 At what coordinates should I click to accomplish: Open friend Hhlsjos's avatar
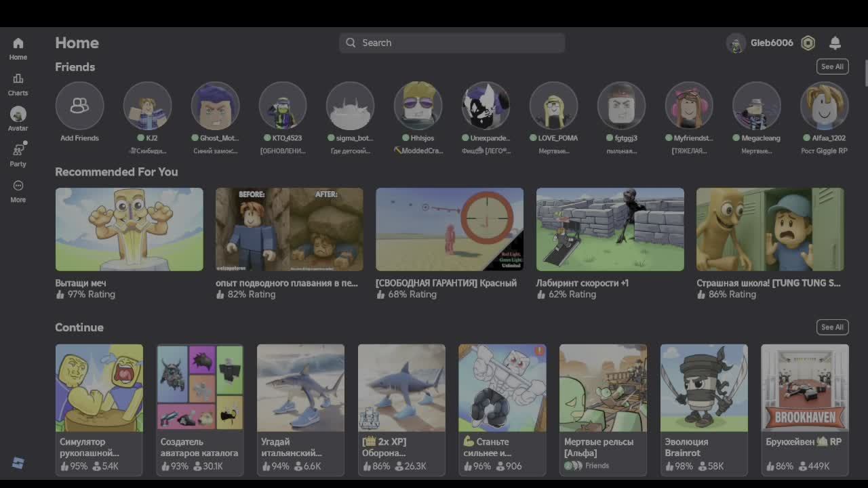418,106
